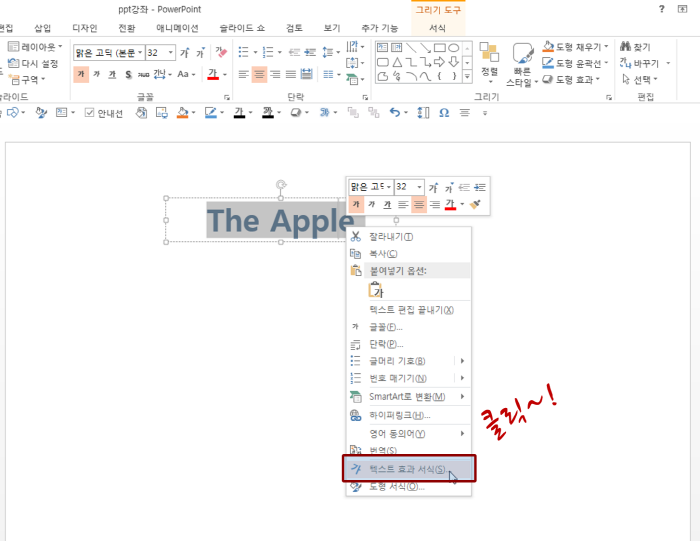Open the mini toolbar font size dropdown

pos(419,187)
